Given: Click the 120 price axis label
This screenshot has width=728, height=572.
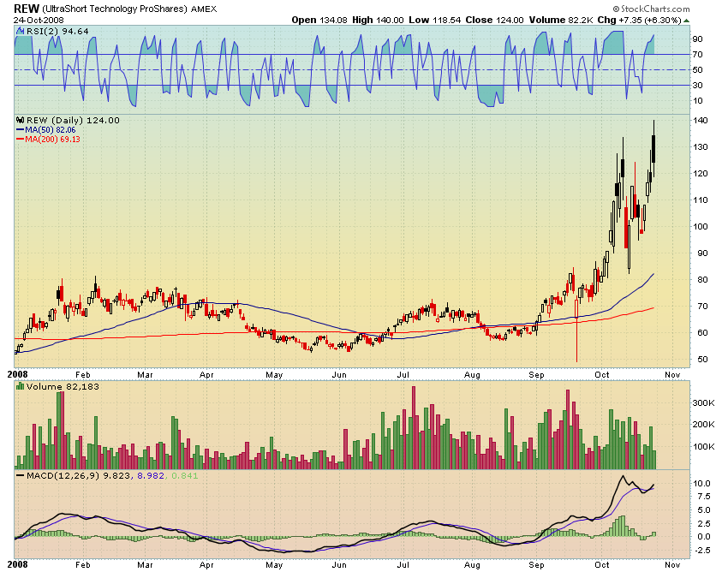Looking at the screenshot, I should [x=700, y=174].
